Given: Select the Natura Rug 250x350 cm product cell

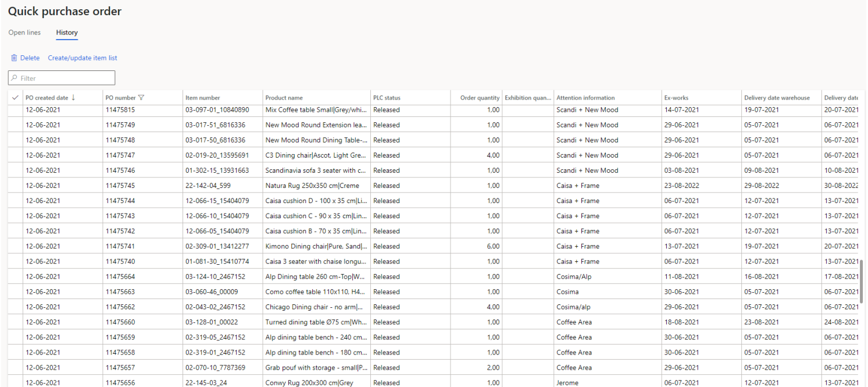Looking at the screenshot, I should click(x=312, y=186).
